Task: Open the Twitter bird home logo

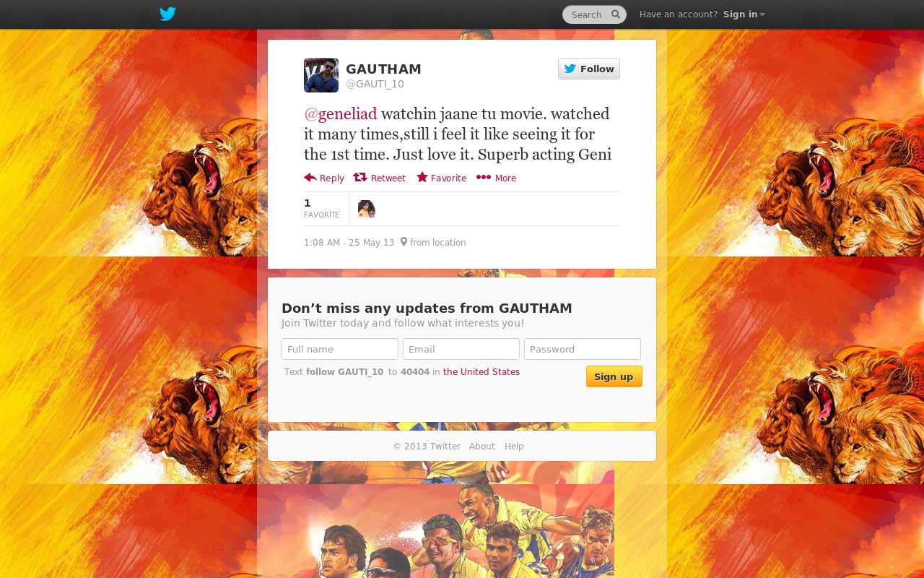Action: 167,14
